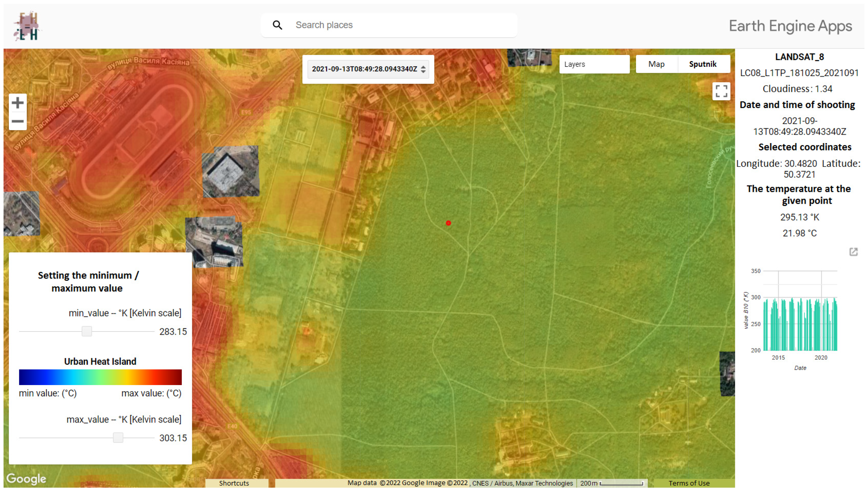This screenshot has height=491, width=868.
Task: Open Terms of Use link
Action: coord(689,483)
